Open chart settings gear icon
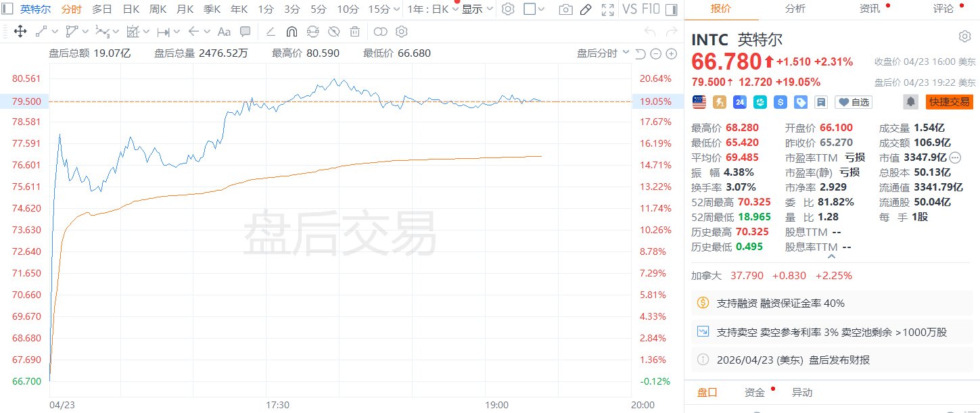 click(509, 9)
